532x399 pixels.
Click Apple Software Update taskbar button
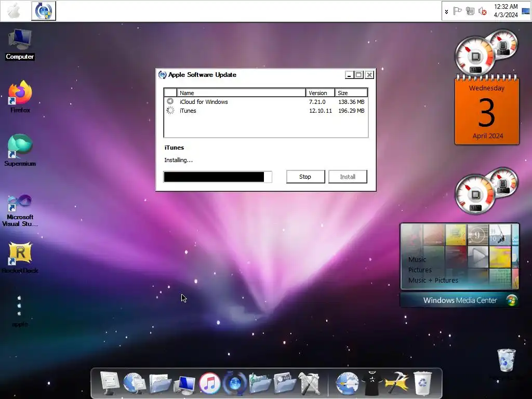pyautogui.click(x=44, y=11)
